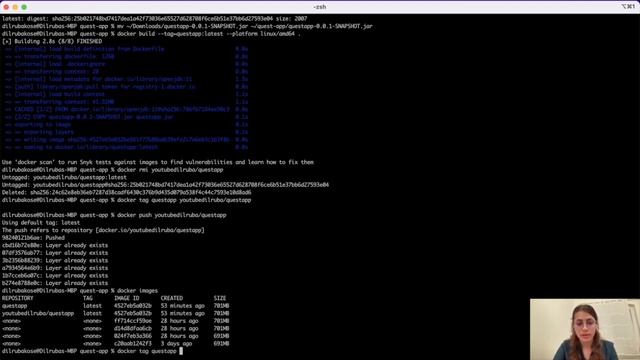Viewport: 640px width, 360px height.
Task: Maximize the terminal with the green button
Action: pyautogui.click(x=24, y=7)
